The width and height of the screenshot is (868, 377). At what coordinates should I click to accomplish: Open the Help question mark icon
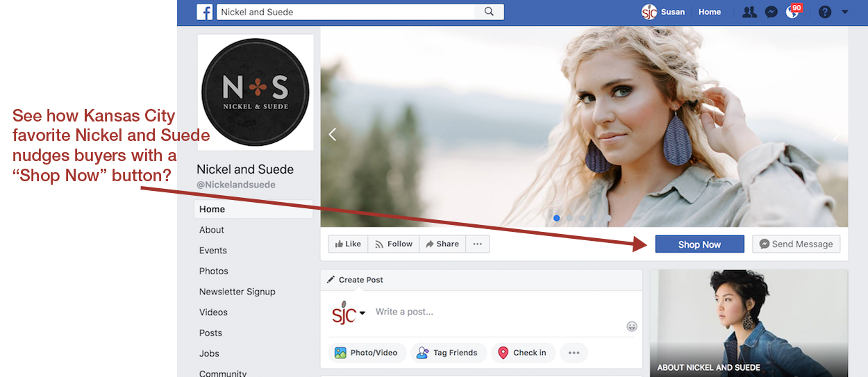pos(825,12)
